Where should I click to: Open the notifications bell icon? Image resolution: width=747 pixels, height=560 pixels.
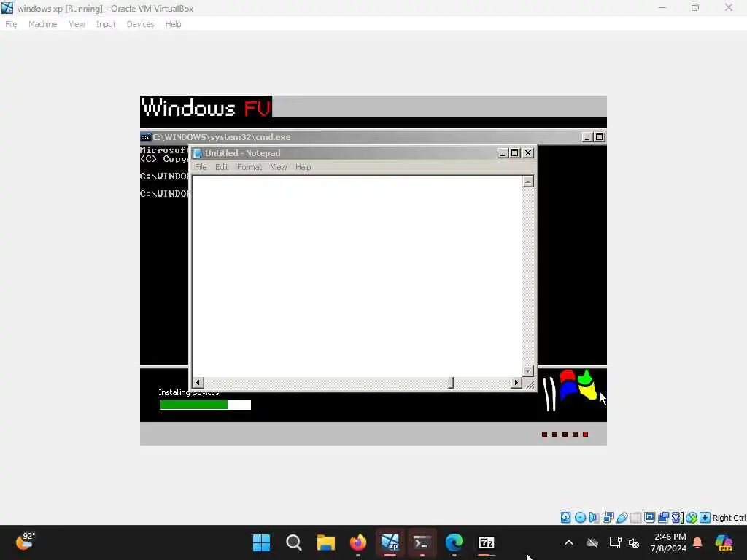(697, 542)
